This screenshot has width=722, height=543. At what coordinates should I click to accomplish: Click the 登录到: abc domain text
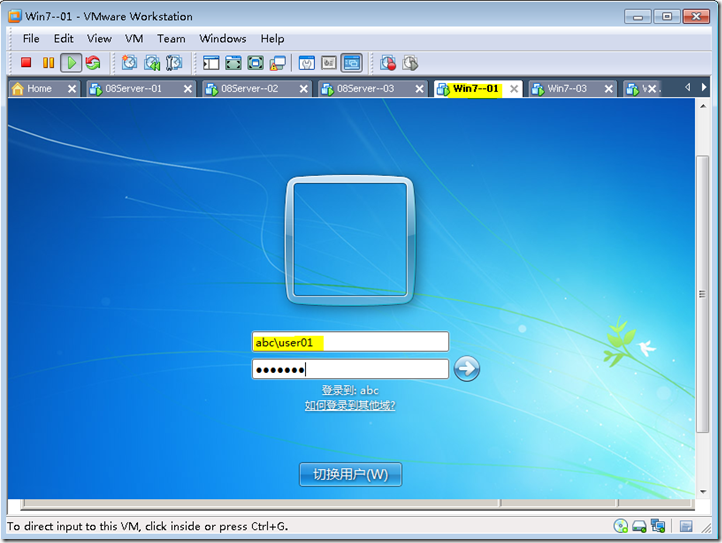(350, 391)
